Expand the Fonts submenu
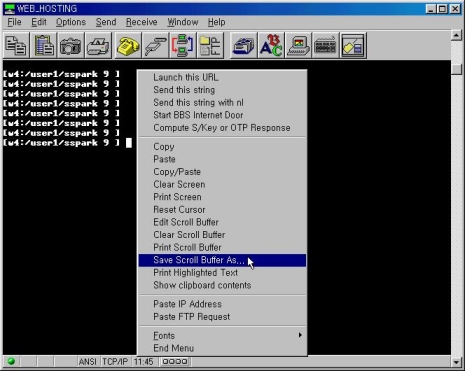 222,335
